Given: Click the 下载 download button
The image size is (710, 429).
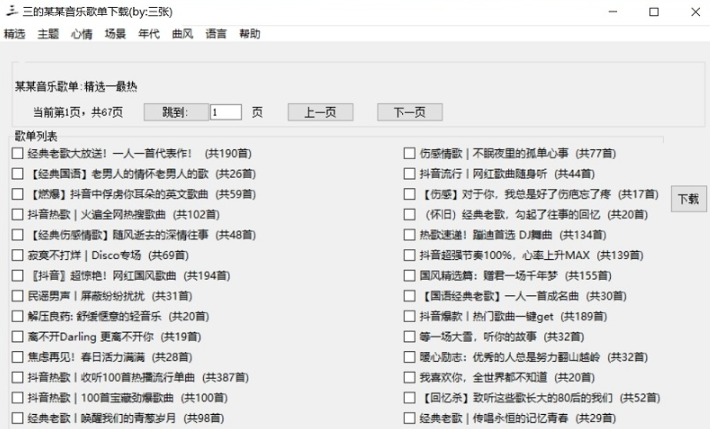Looking at the screenshot, I should point(688,198).
